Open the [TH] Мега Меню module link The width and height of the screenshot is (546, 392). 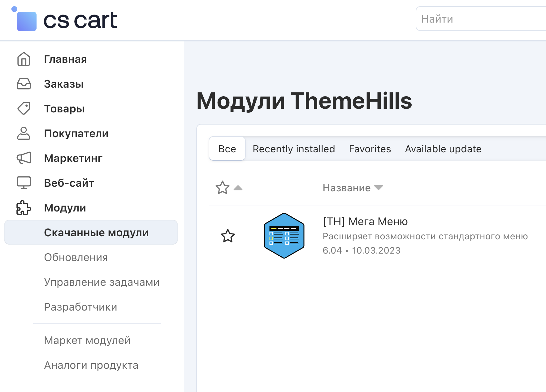pyautogui.click(x=365, y=221)
